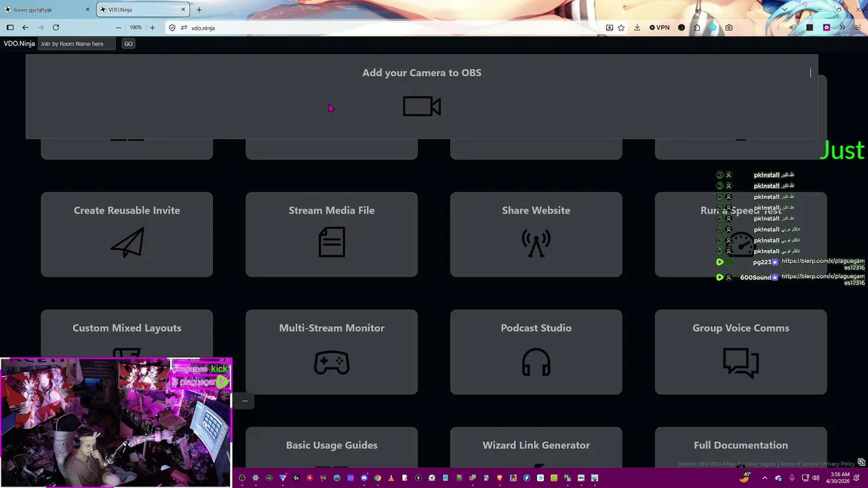Screen dimensions: 868x488
Task: Click the speaker audio icon in browser toolbar
Action: tap(792, 28)
